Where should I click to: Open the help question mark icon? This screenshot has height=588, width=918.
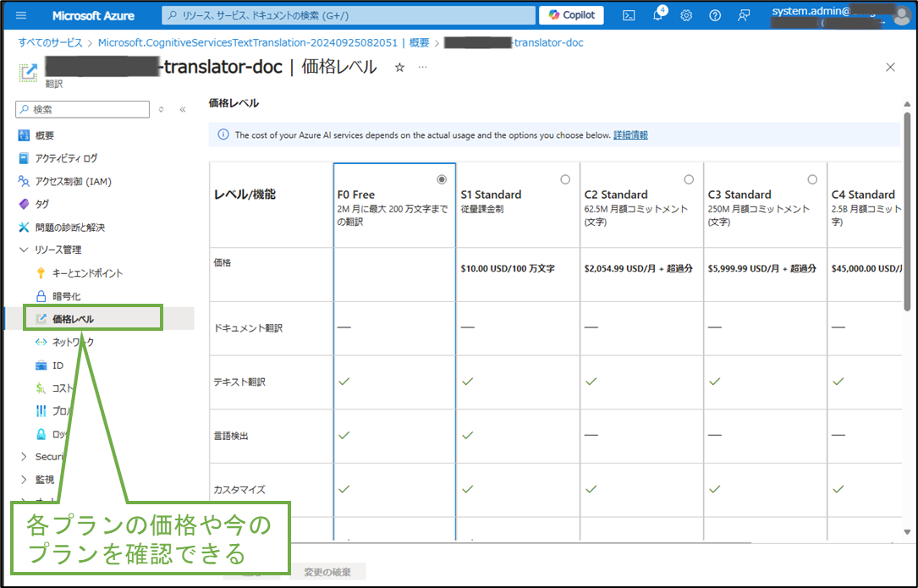pos(715,16)
